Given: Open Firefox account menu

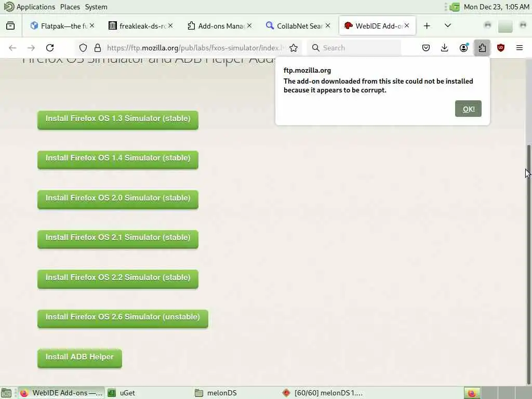Looking at the screenshot, I should [x=463, y=48].
